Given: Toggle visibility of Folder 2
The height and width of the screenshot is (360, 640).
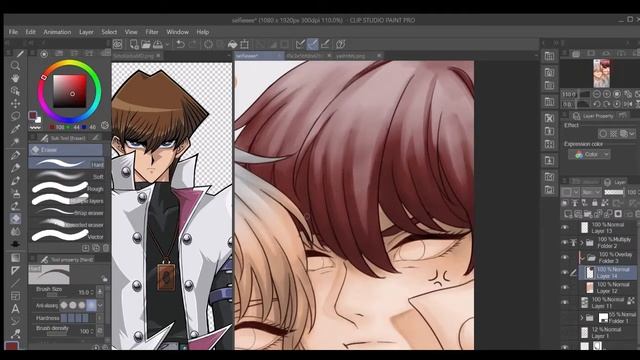Looking at the screenshot, I should [x=565, y=242].
